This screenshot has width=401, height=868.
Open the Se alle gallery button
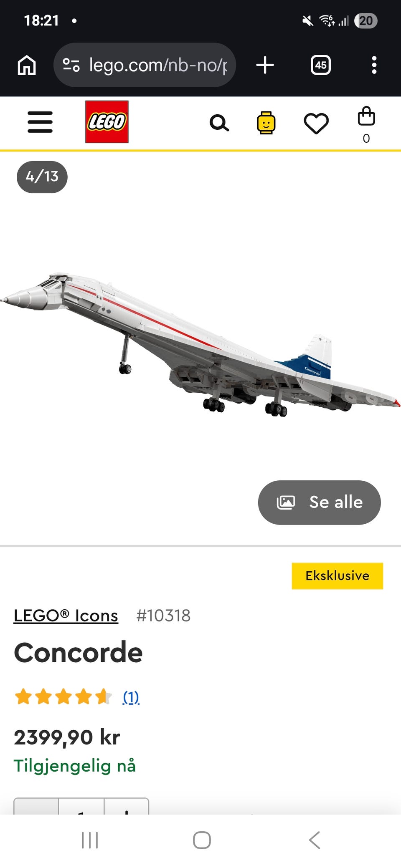[320, 502]
